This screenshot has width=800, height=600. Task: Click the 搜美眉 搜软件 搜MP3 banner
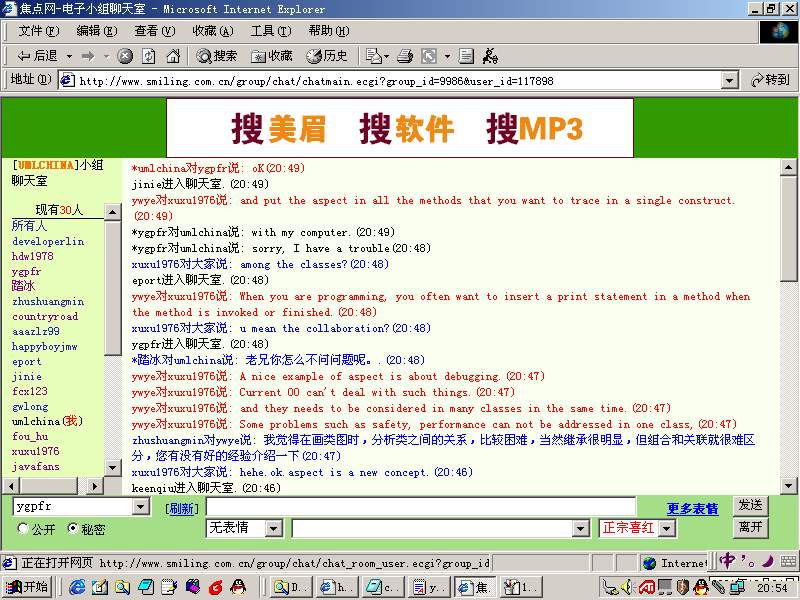400,128
